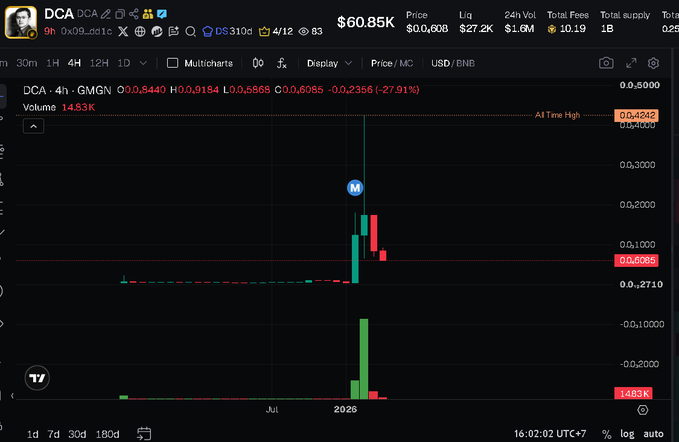Screen dimensions: 679x442
Task: Click the tall green volume bar
Action: point(364,359)
